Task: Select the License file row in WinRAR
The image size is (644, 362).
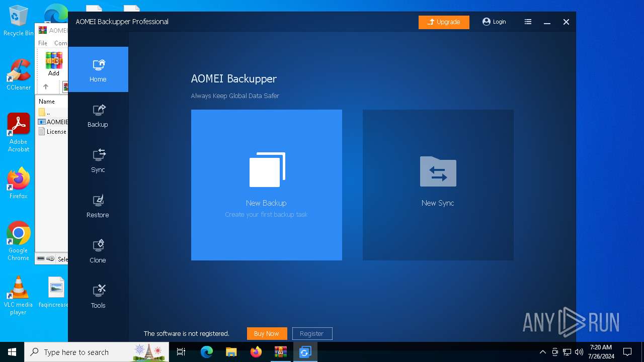Action: (52, 132)
